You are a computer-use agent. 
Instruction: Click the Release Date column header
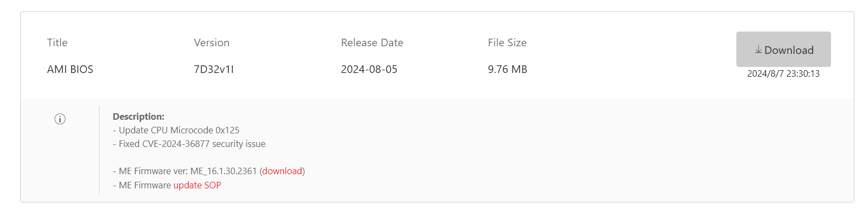coord(372,42)
